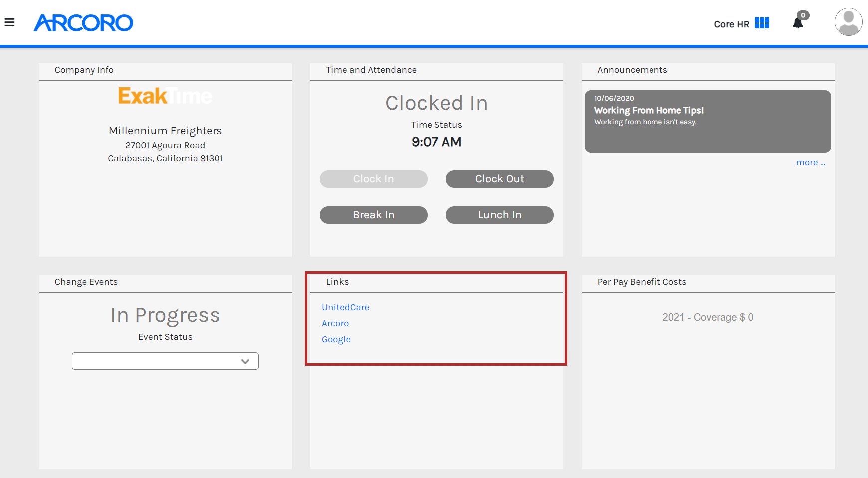Click the Event Status dropdown chevron arrow
Viewport: 868px width, 478px height.
tap(245, 361)
